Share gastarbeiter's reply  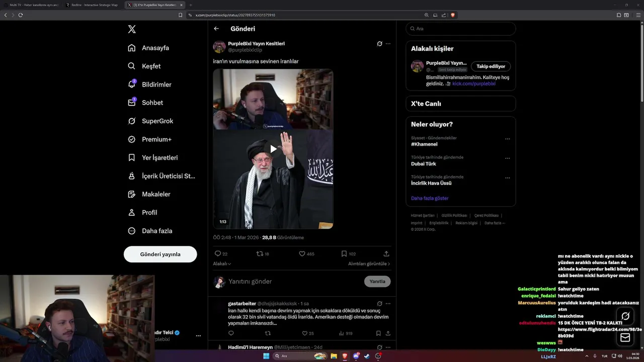388,333
